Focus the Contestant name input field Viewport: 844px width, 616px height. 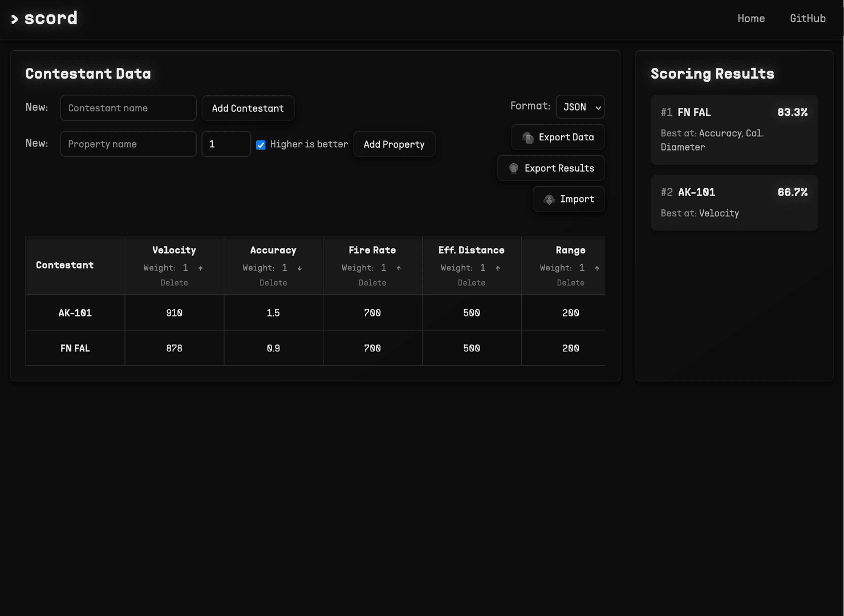coord(128,108)
